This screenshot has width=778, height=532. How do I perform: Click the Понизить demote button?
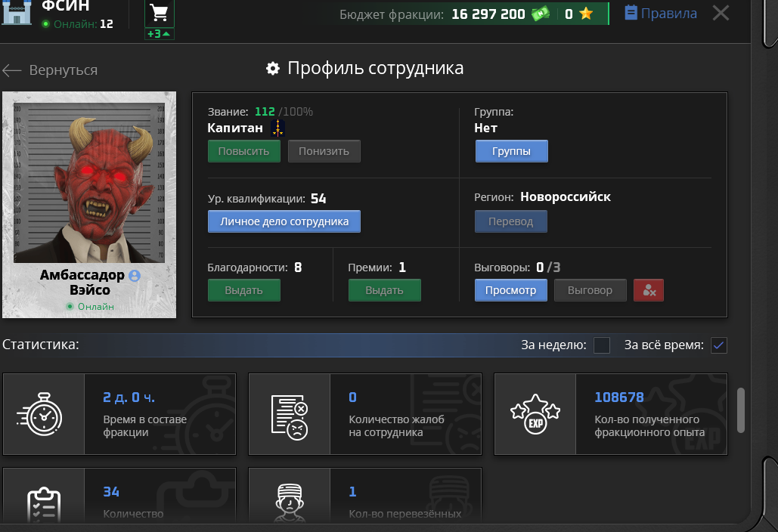click(324, 151)
